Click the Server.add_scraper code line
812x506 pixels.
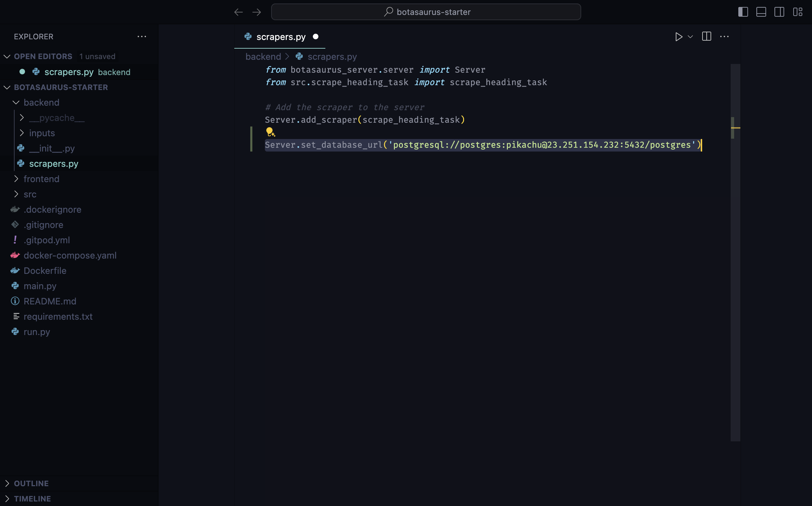(x=365, y=120)
